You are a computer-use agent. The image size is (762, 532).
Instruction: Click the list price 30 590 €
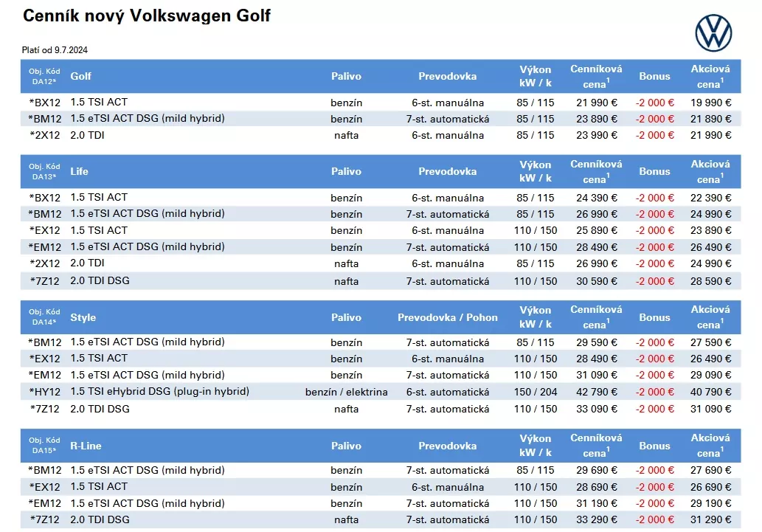tap(596, 281)
